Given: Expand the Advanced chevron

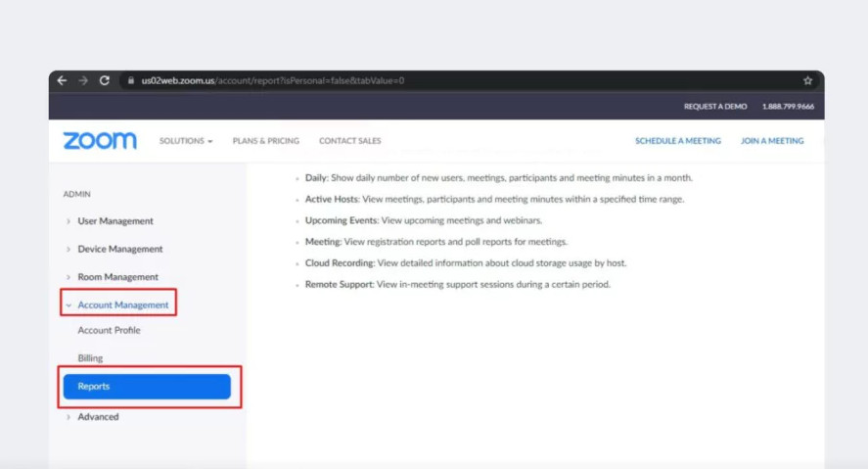Looking at the screenshot, I should pyautogui.click(x=69, y=417).
